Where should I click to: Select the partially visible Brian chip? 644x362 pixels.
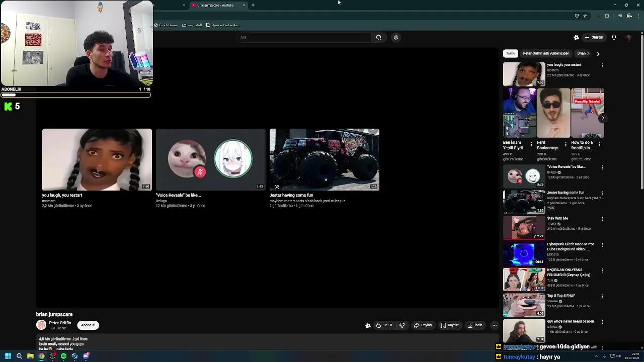coord(583,53)
